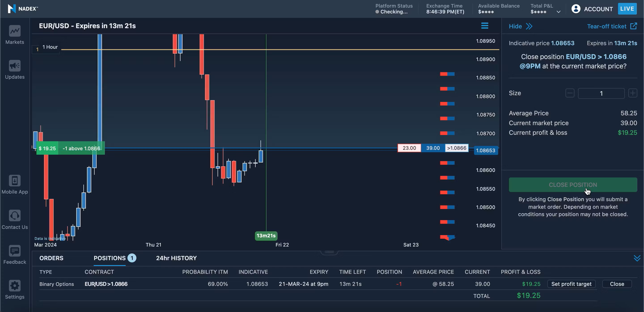
Task: Switch to the ORDERS tab
Action: [51, 258]
